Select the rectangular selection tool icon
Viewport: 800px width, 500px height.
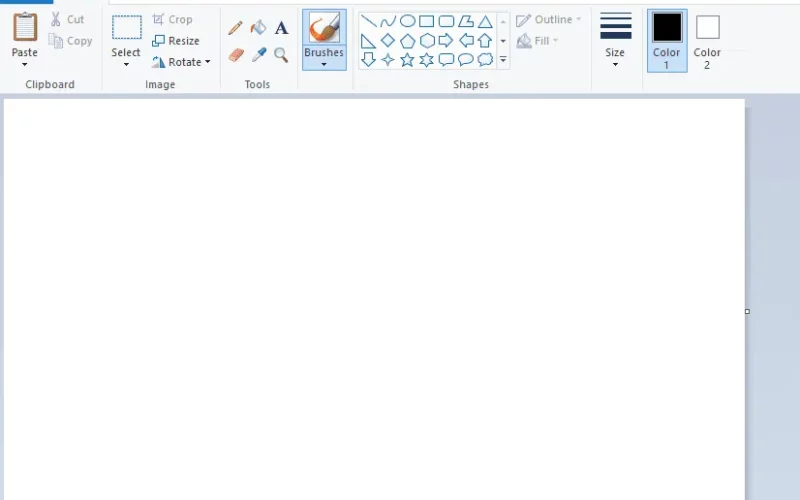click(x=127, y=27)
